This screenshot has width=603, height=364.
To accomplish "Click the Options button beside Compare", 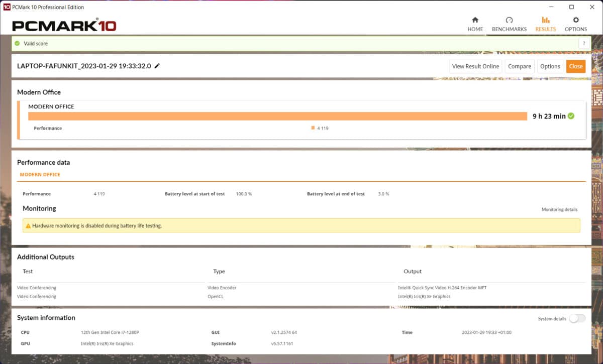I will 550,66.
